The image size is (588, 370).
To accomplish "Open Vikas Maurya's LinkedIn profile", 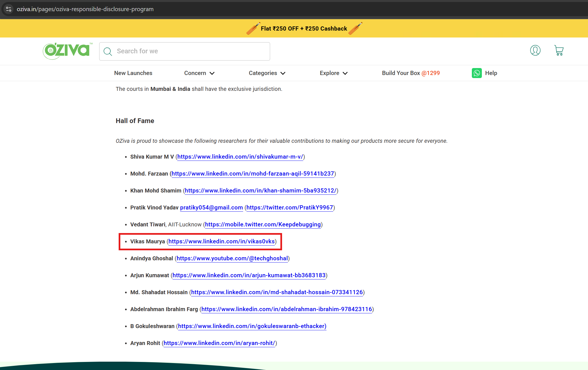I will click(221, 241).
